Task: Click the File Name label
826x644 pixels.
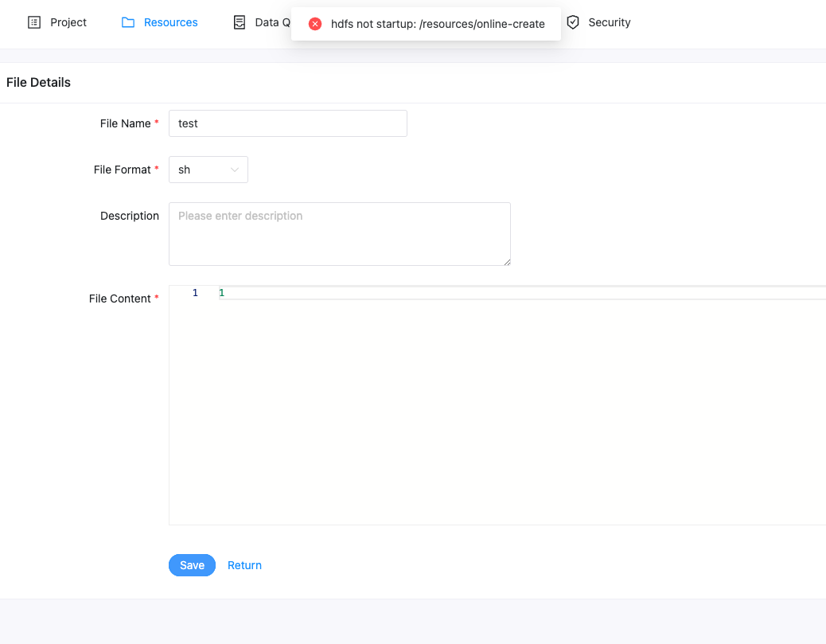Action: pos(126,123)
